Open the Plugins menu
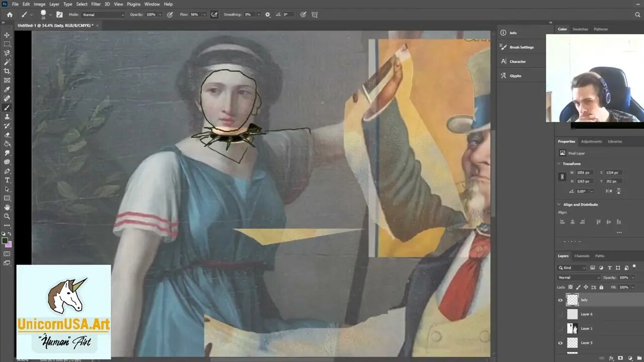Image resolution: width=644 pixels, height=362 pixels. tap(133, 4)
